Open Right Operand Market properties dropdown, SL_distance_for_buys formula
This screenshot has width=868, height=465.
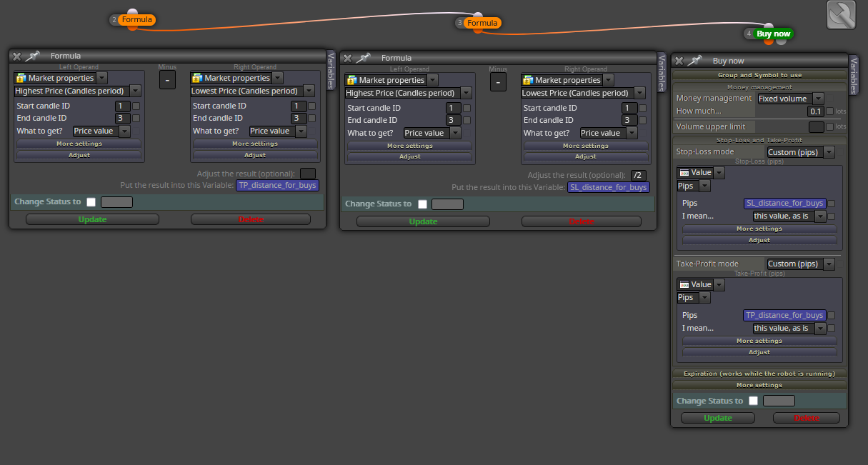coord(568,80)
